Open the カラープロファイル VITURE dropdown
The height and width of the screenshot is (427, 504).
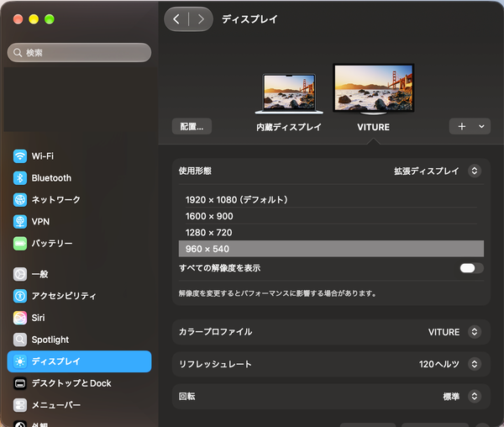pyautogui.click(x=475, y=332)
